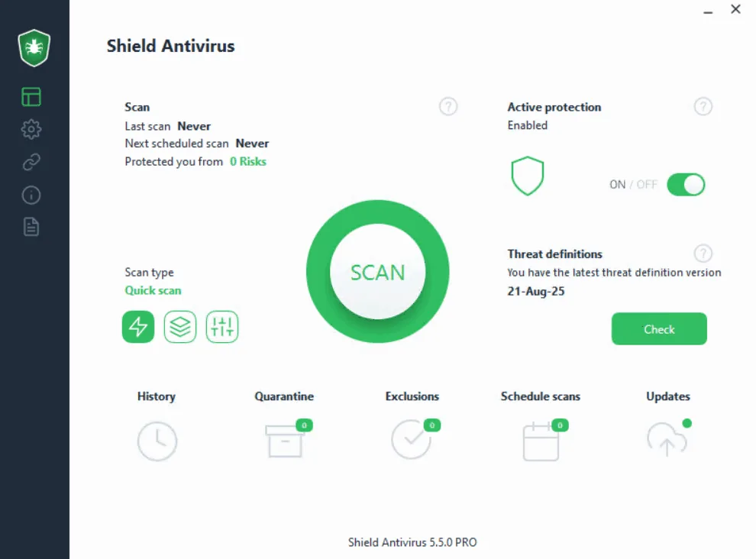
Task: Open the Updates cloud upload icon
Action: (x=667, y=439)
